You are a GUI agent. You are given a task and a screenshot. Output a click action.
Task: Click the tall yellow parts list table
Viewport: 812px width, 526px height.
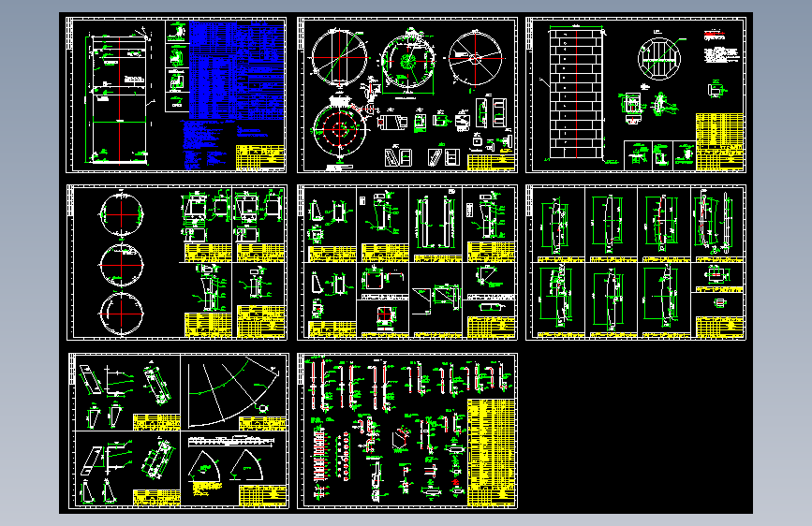click(x=491, y=452)
